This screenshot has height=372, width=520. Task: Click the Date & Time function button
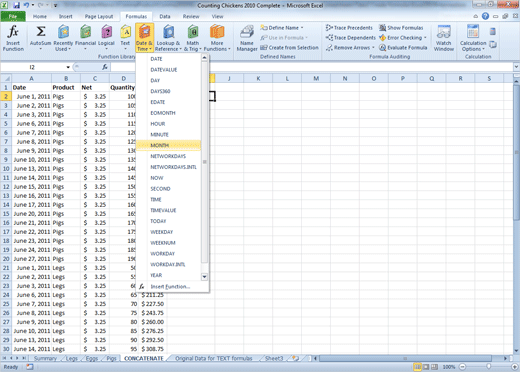pyautogui.click(x=144, y=38)
